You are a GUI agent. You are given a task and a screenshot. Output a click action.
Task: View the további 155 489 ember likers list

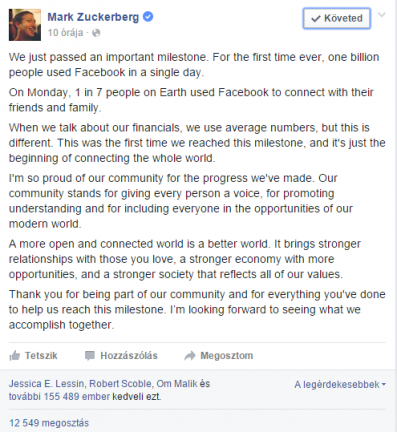tap(59, 397)
